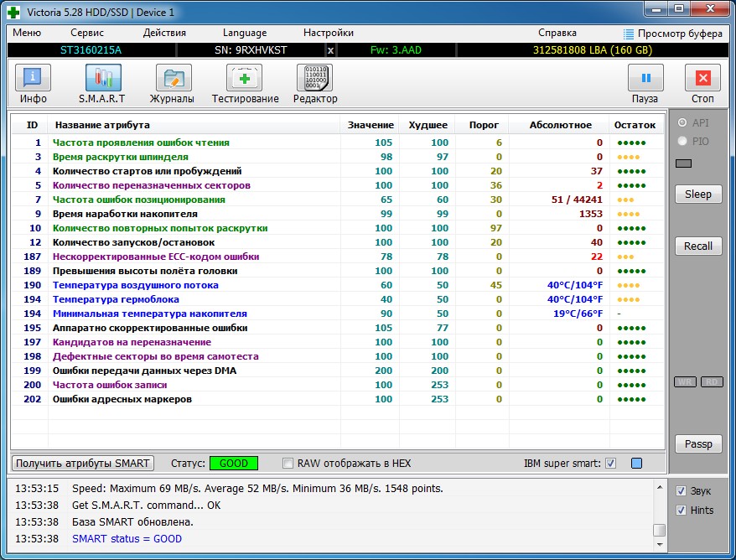This screenshot has width=736, height=560.
Task: Click the log scrollbar down arrow
Action: coord(660,545)
